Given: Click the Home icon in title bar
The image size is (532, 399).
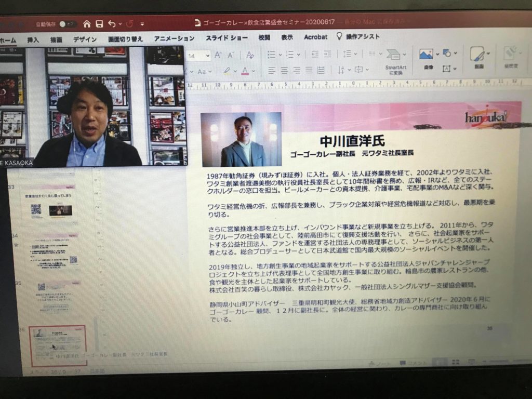Looking at the screenshot, I should click(87, 23).
